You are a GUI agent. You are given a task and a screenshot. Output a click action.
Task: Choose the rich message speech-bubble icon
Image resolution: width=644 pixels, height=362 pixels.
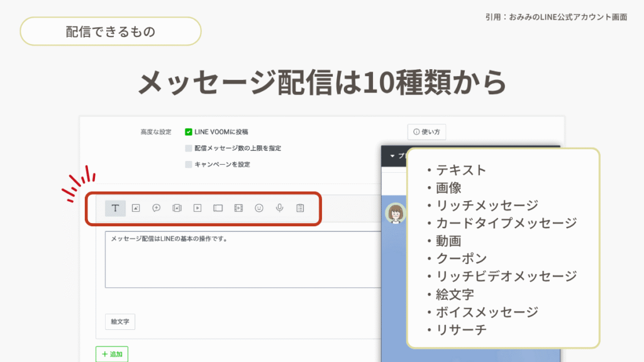[157, 208]
